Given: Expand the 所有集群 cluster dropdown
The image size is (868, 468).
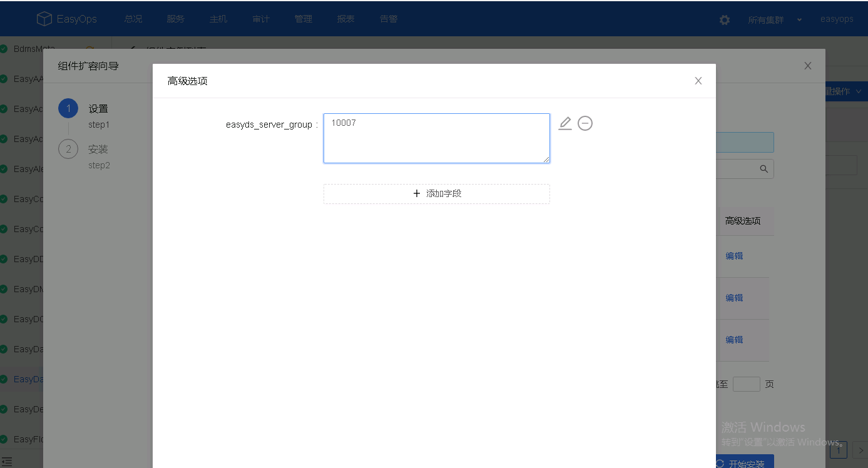Looking at the screenshot, I should (775, 19).
